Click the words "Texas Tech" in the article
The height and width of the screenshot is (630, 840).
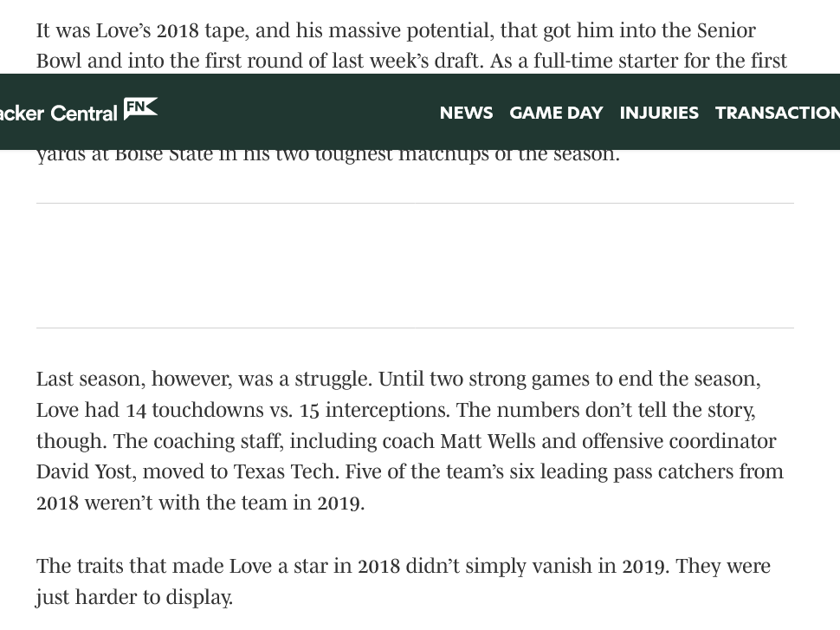point(278,471)
